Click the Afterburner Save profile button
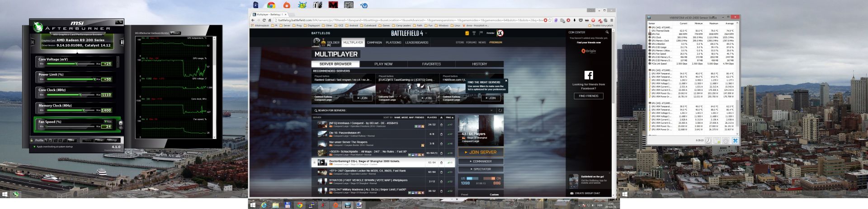 (x=71, y=140)
